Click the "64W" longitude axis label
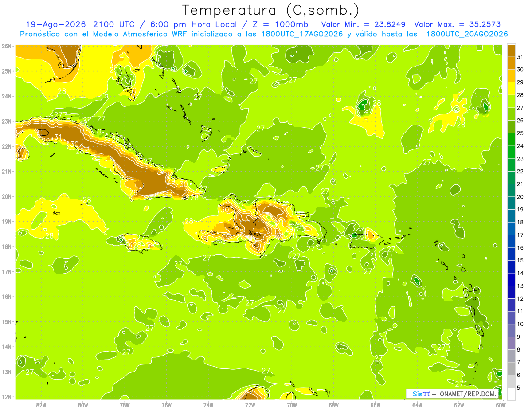The height and width of the screenshot is (411, 532). [x=417, y=404]
